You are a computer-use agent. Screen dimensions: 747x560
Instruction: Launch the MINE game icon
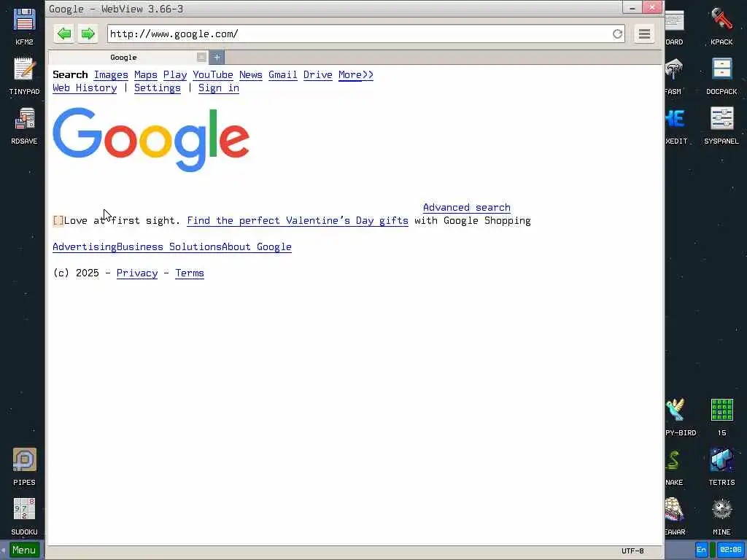pos(721,516)
